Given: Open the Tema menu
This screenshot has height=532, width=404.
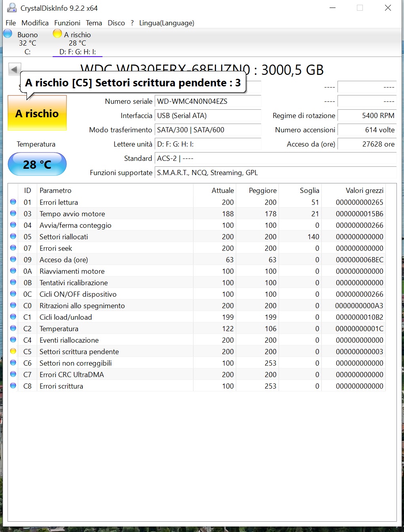Looking at the screenshot, I should (94, 23).
